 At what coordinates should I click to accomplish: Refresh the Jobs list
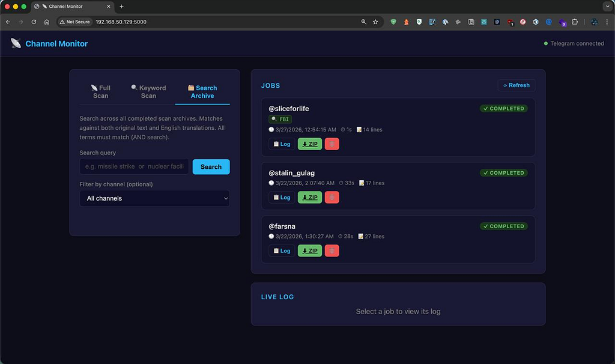click(517, 85)
